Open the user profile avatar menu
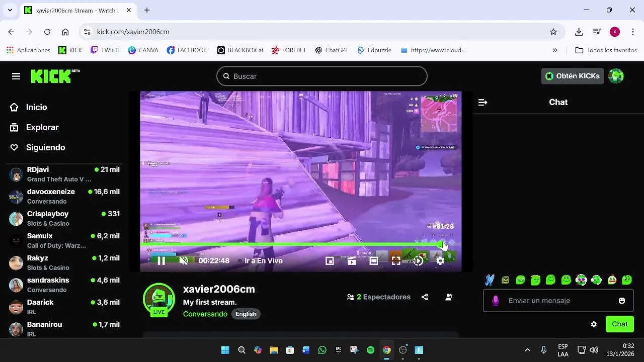The image size is (644, 362). click(616, 76)
